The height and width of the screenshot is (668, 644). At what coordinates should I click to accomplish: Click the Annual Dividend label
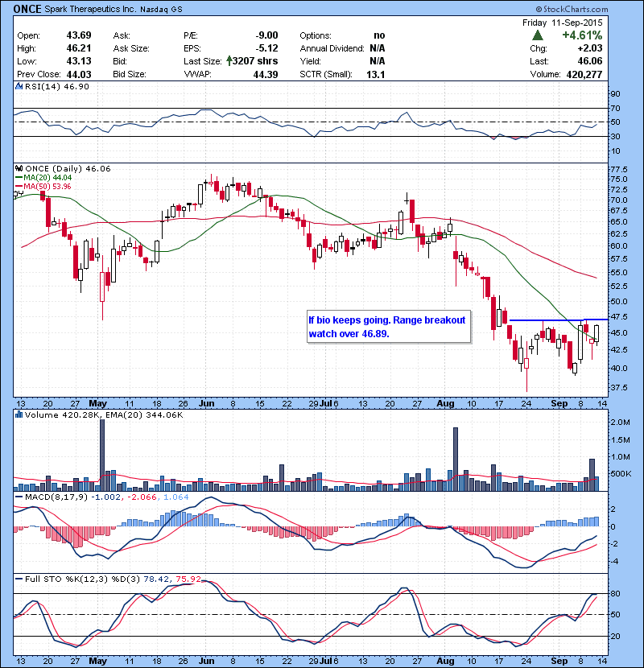pos(332,48)
